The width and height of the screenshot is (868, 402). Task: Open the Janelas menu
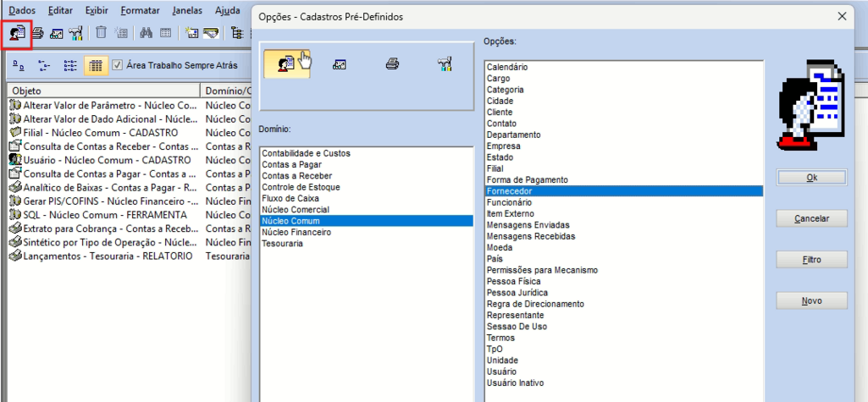187,10
